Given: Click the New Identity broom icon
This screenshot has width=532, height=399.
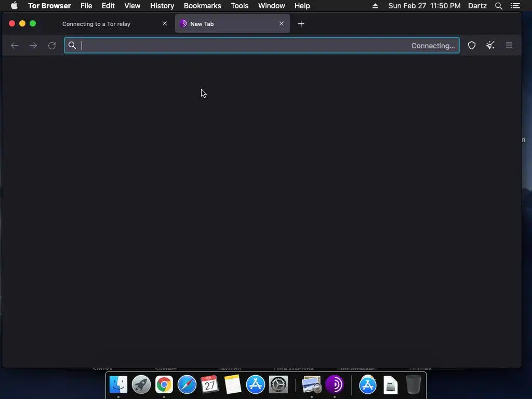Looking at the screenshot, I should [x=490, y=46].
